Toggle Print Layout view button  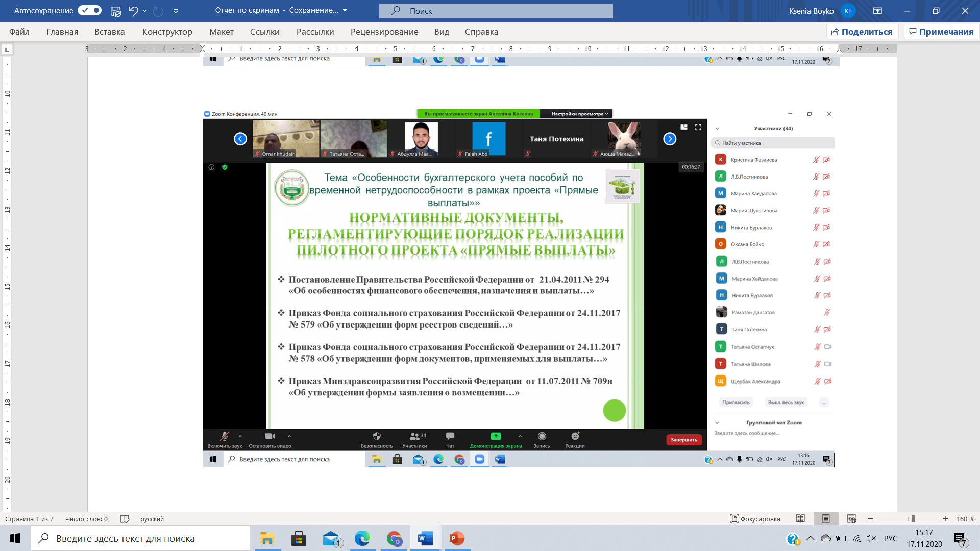pyautogui.click(x=826, y=519)
